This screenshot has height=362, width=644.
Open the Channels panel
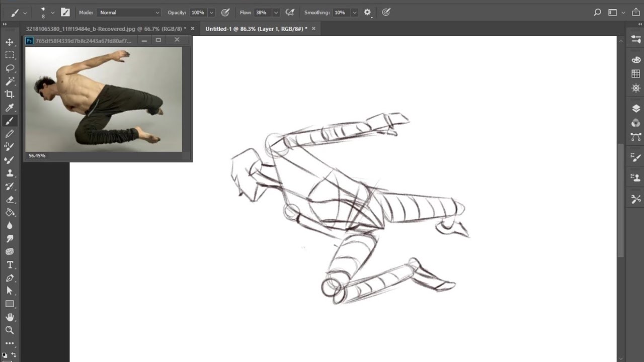click(x=636, y=123)
